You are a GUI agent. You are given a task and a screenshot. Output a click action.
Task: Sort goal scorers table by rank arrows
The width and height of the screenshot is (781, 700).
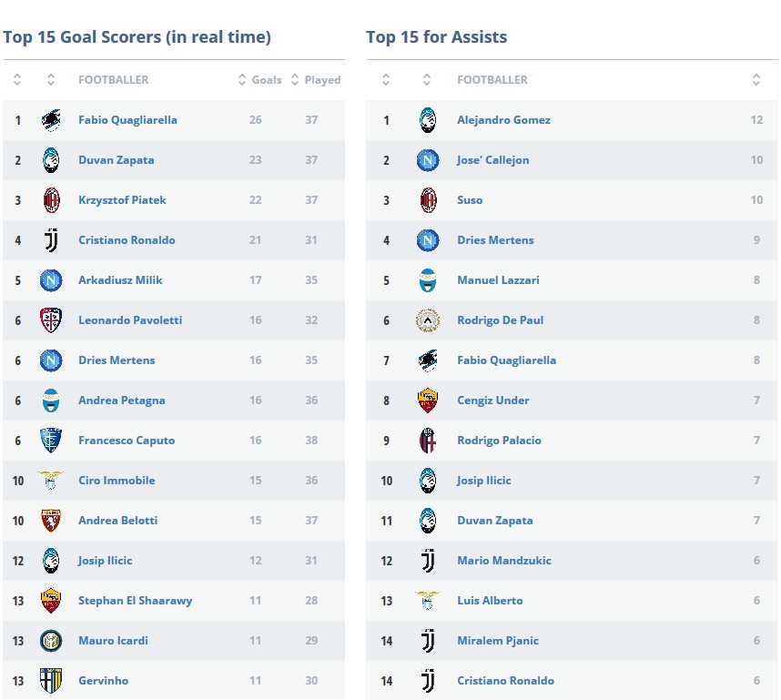[x=17, y=80]
